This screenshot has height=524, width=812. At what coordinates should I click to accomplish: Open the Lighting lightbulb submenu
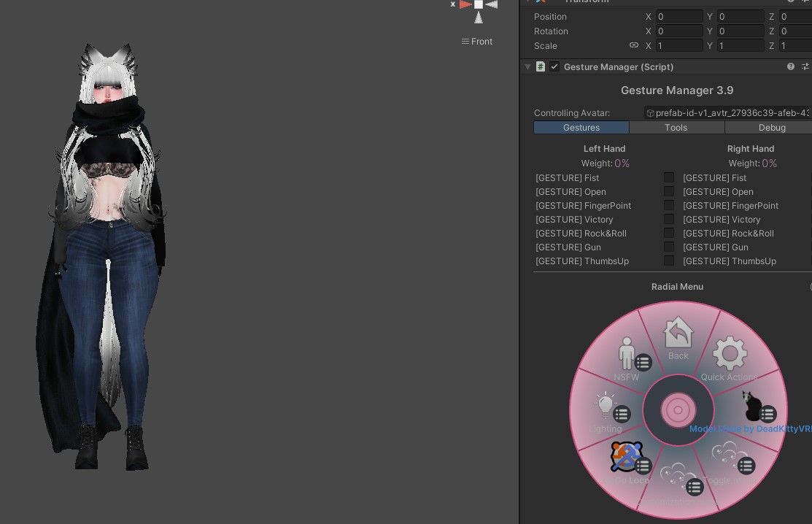tap(606, 406)
